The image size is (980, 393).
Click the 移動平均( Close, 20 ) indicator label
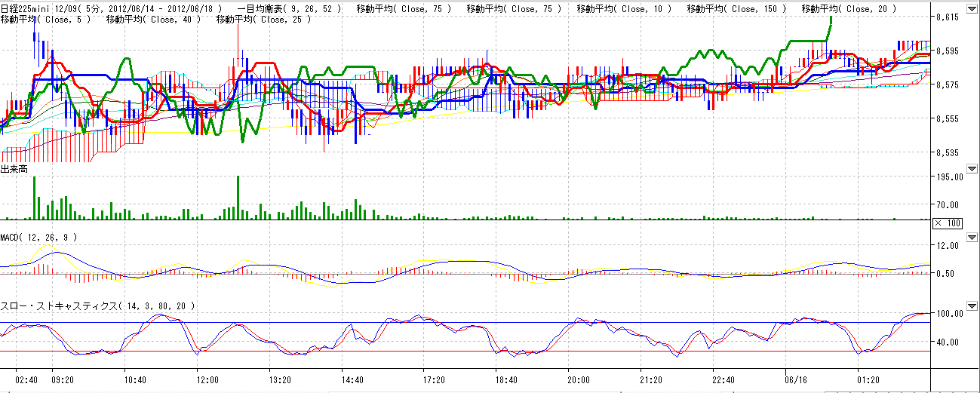click(x=849, y=9)
